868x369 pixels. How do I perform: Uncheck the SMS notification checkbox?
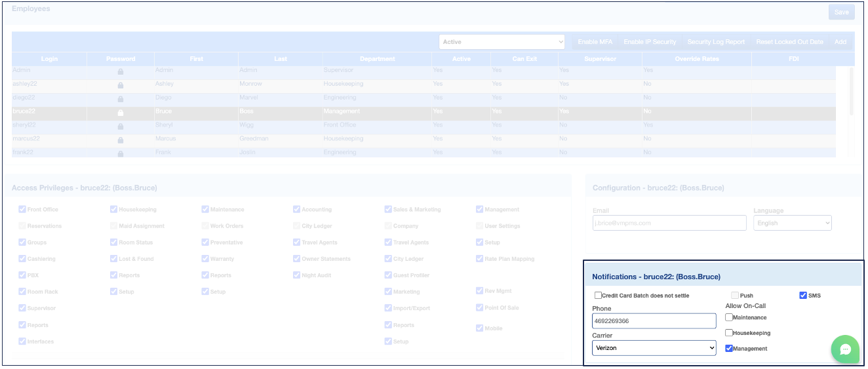pos(803,296)
